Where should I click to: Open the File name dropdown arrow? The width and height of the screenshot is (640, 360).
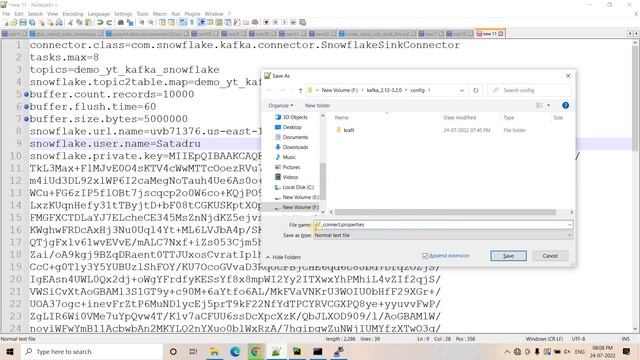569,225
